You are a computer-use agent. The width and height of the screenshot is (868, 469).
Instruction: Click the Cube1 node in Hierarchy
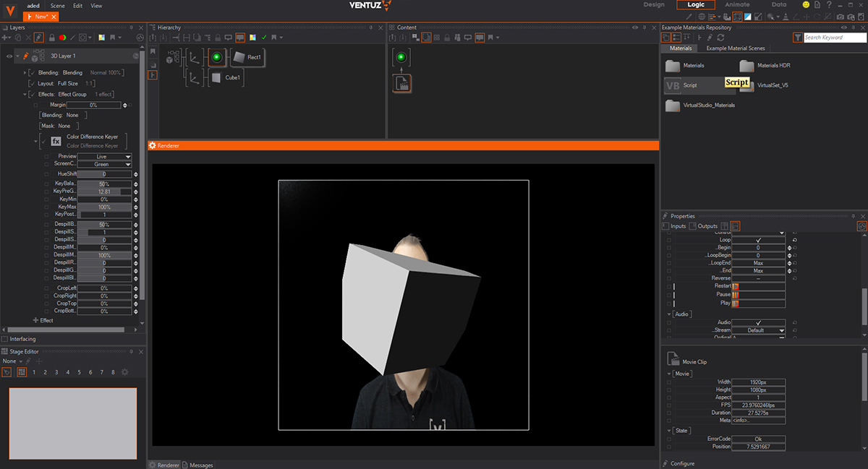224,77
